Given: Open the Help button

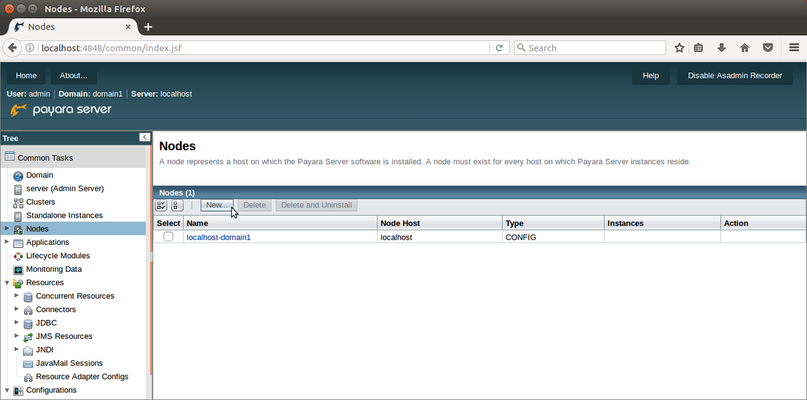Looking at the screenshot, I should point(651,76).
